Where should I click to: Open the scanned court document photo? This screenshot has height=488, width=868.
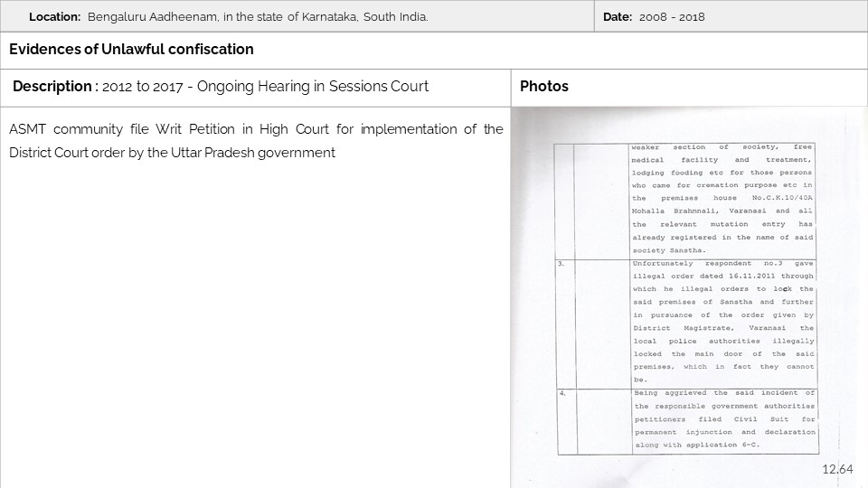coord(689,298)
